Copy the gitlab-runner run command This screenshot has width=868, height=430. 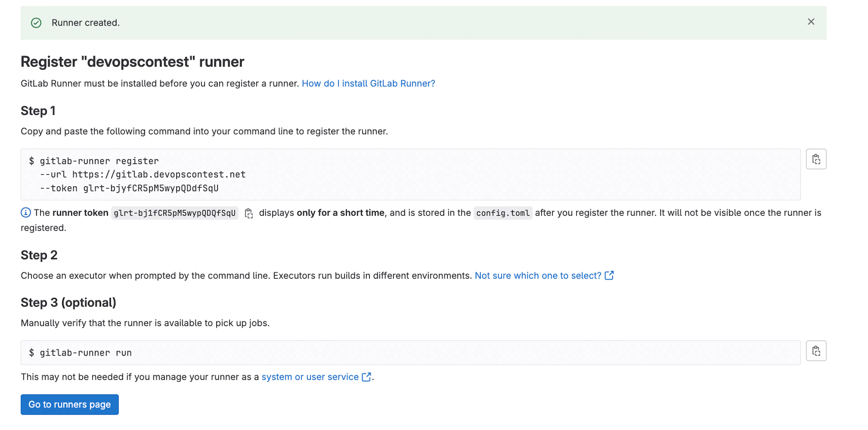coord(816,351)
